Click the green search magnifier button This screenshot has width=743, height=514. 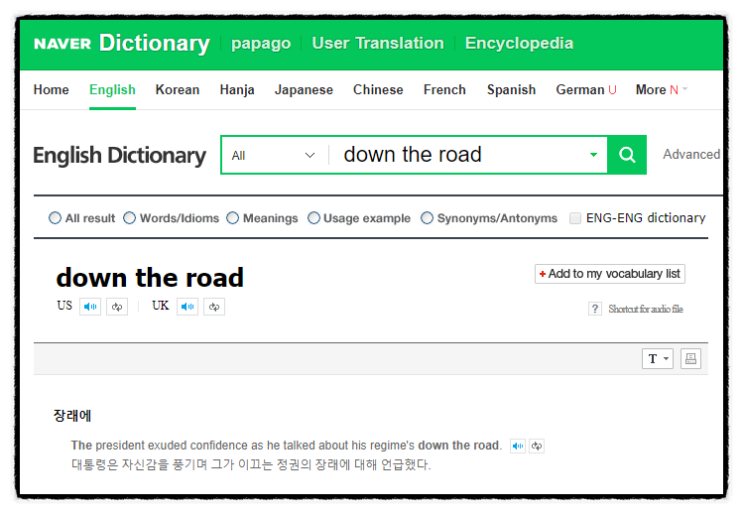click(x=626, y=154)
